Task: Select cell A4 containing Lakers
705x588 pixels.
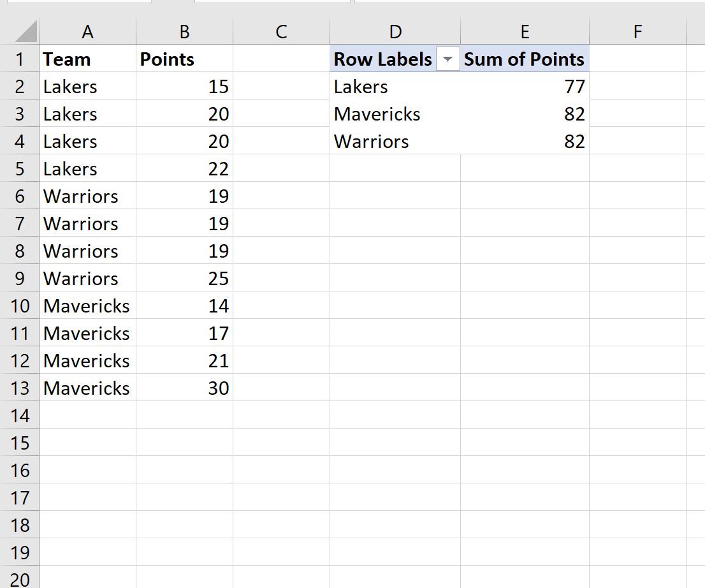Action: coord(88,142)
